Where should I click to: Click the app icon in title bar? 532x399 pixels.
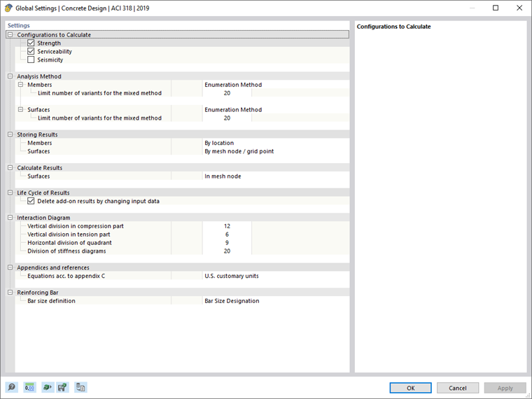(8, 8)
